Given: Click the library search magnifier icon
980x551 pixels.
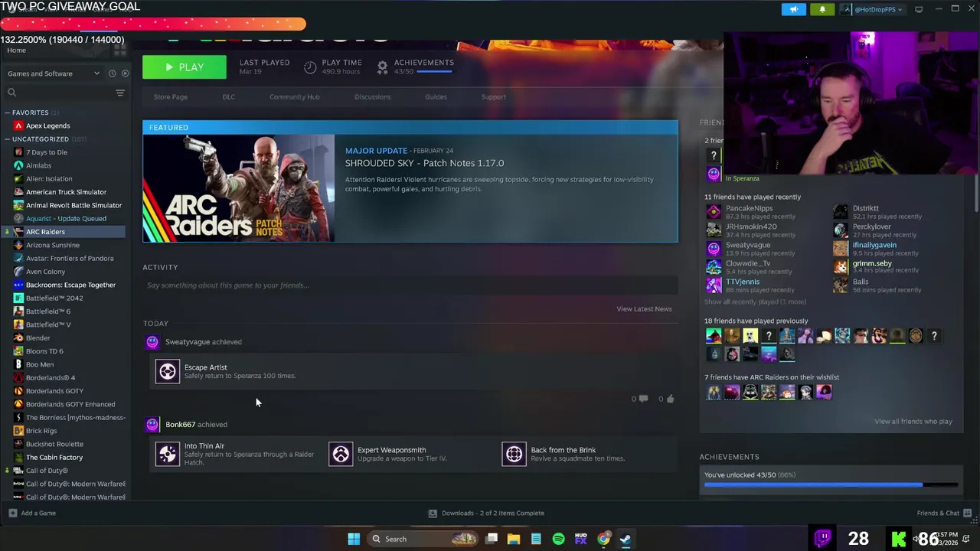Looking at the screenshot, I should (11, 93).
